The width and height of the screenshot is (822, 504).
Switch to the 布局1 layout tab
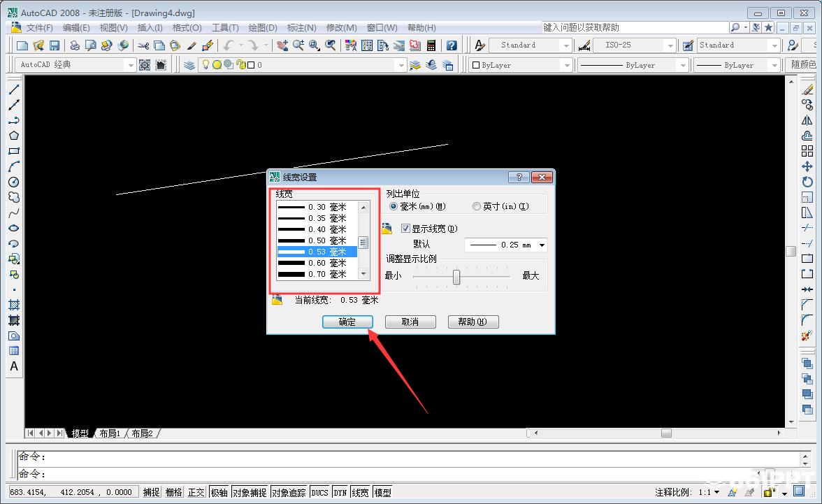[x=110, y=433]
